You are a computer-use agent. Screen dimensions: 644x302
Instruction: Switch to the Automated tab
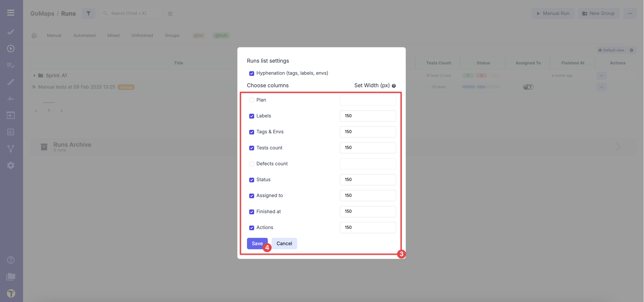[84, 36]
